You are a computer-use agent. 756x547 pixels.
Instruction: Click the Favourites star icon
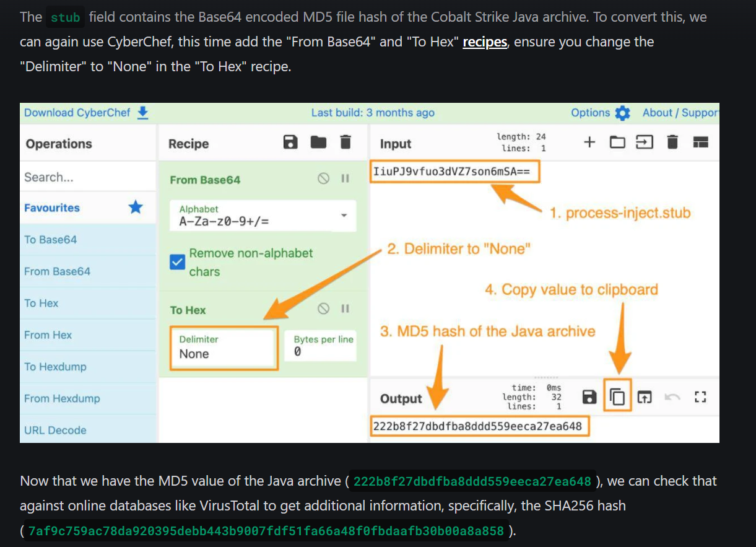point(135,208)
